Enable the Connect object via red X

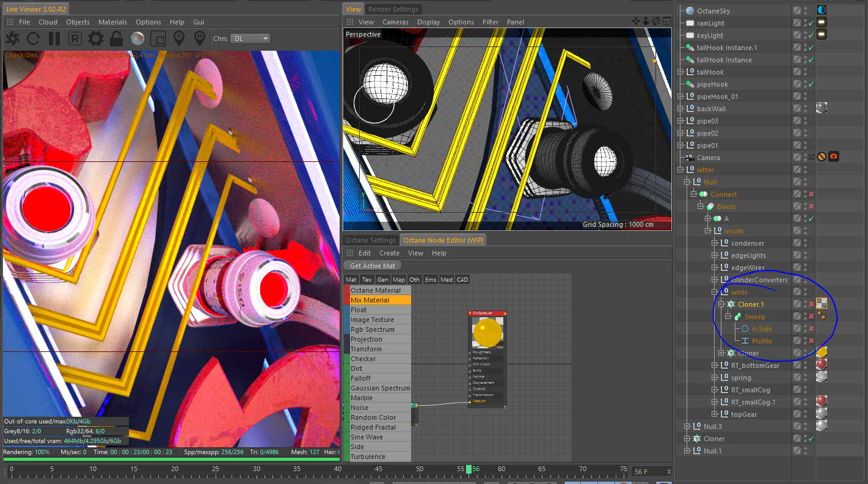(811, 194)
